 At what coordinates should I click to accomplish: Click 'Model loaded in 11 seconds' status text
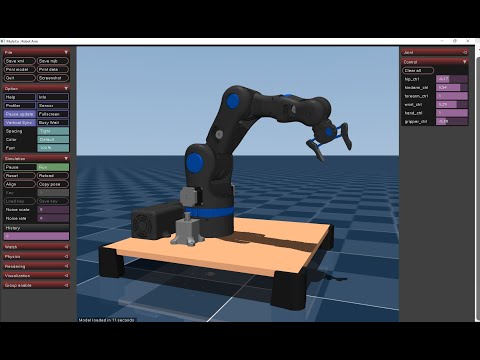tap(106, 320)
